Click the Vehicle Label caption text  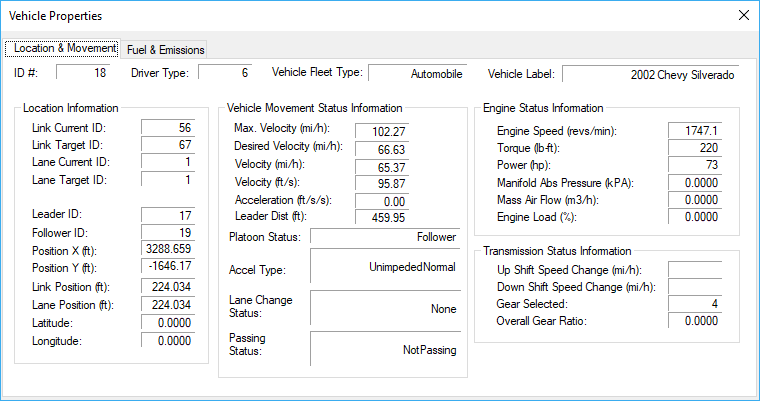(x=521, y=75)
